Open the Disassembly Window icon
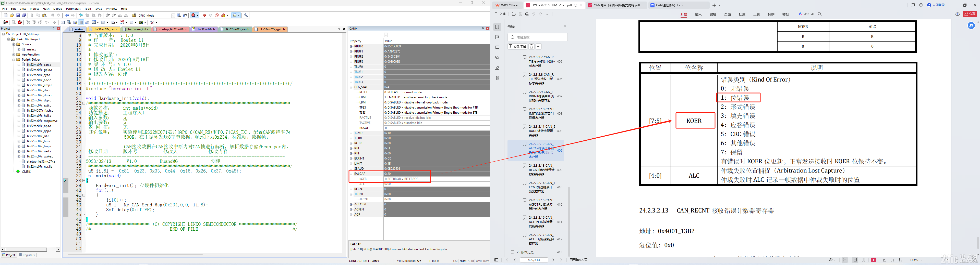 tap(69, 22)
